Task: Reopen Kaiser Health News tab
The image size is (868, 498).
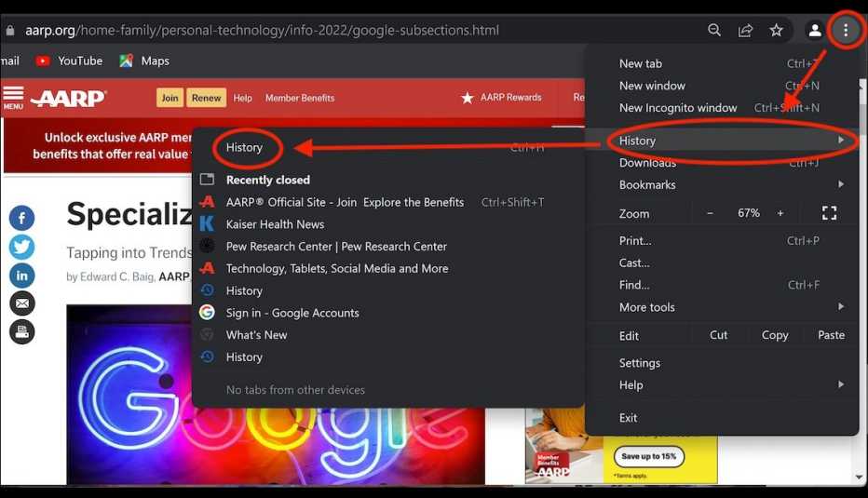Action: tap(387, 224)
